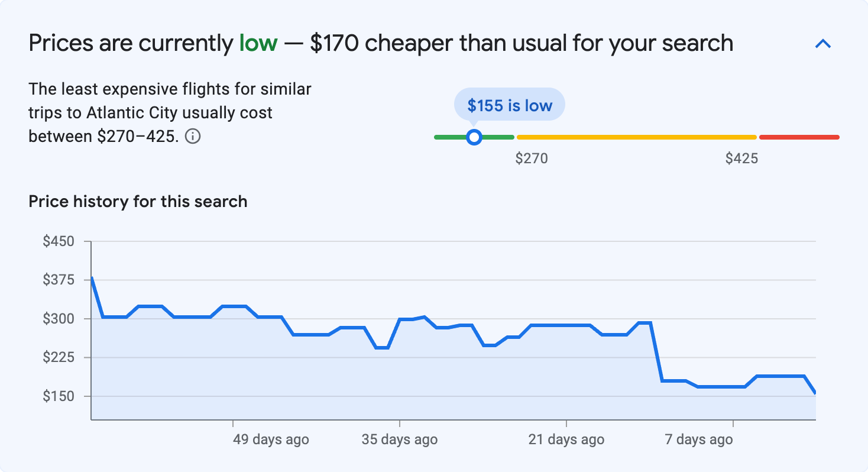Click the price range info icon
This screenshot has width=868, height=472.
click(193, 136)
